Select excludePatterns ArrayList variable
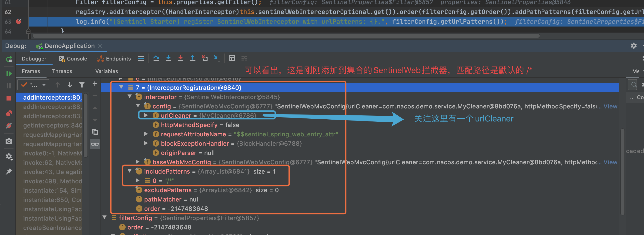The height and width of the screenshot is (235, 644). pyautogui.click(x=207, y=190)
